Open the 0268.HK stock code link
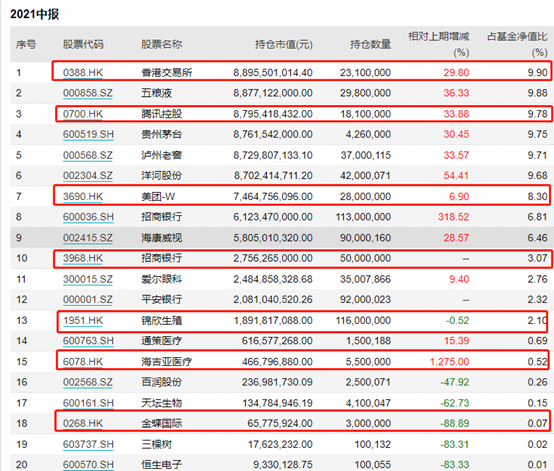This screenshot has height=471, width=554. [x=83, y=423]
